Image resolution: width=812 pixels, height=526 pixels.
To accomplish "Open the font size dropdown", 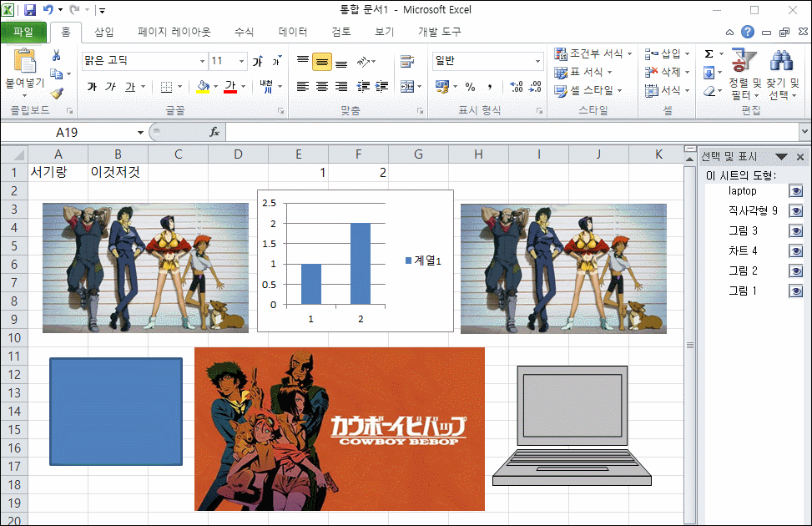I will tap(241, 61).
